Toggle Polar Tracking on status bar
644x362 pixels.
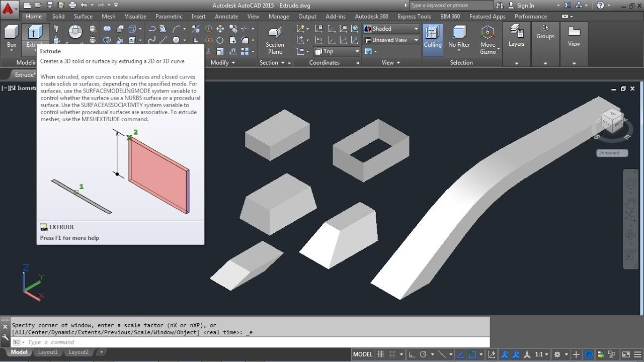(x=423, y=354)
